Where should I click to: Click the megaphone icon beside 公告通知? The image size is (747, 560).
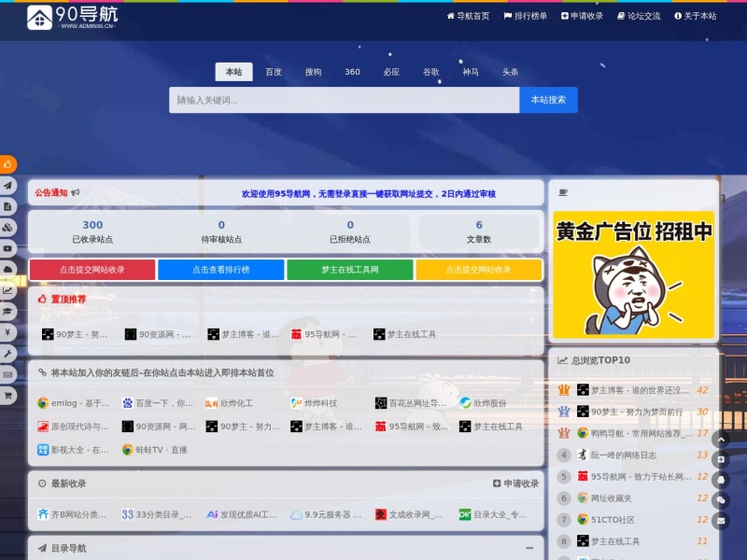76,192
